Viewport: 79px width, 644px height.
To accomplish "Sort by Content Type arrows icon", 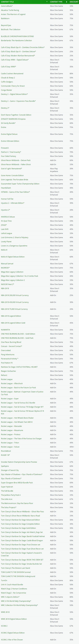I will tap(67, 2).
